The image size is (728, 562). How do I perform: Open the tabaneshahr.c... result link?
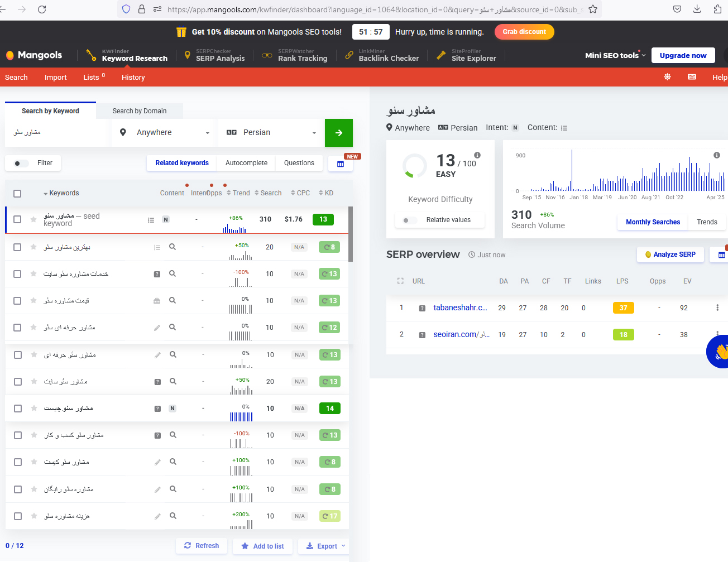click(x=461, y=308)
